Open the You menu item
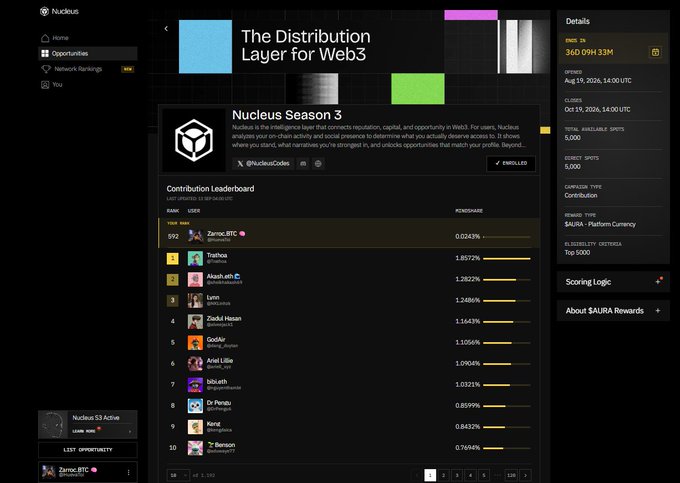 click(88, 85)
